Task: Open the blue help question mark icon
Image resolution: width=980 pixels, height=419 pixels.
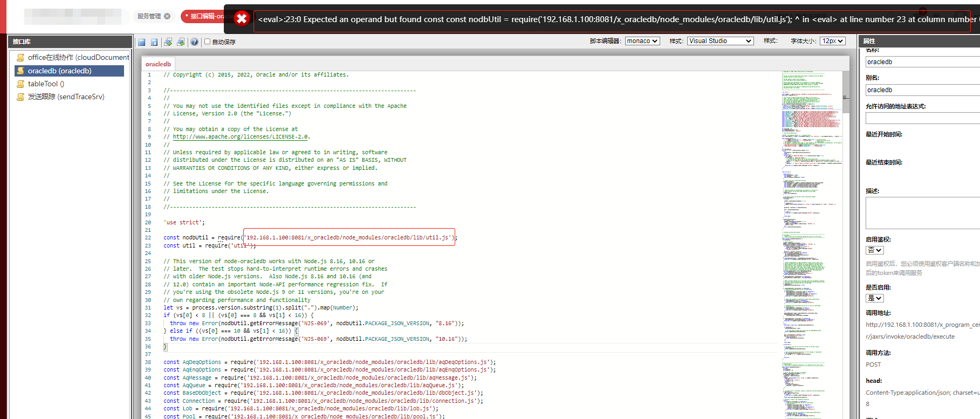Action: (194, 42)
